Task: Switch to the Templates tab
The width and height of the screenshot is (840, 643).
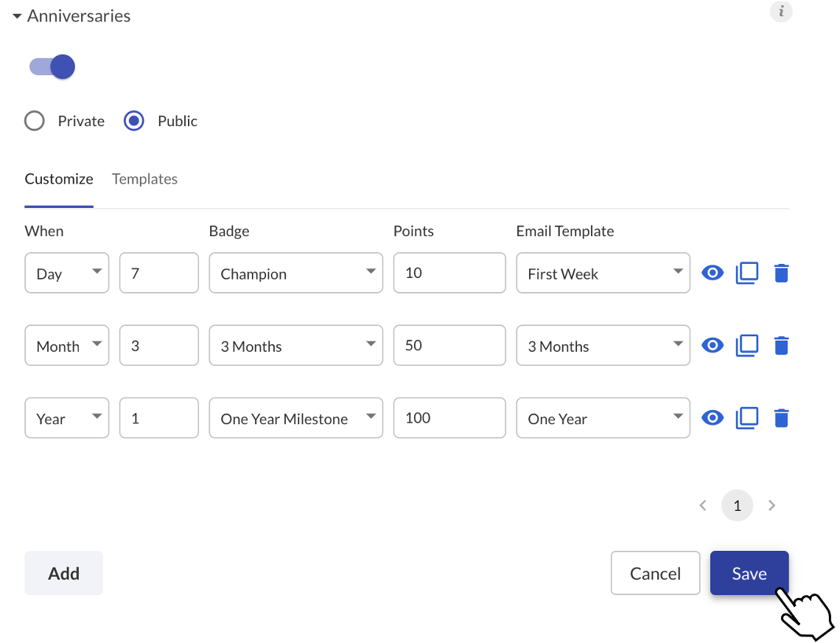Action: tap(144, 179)
